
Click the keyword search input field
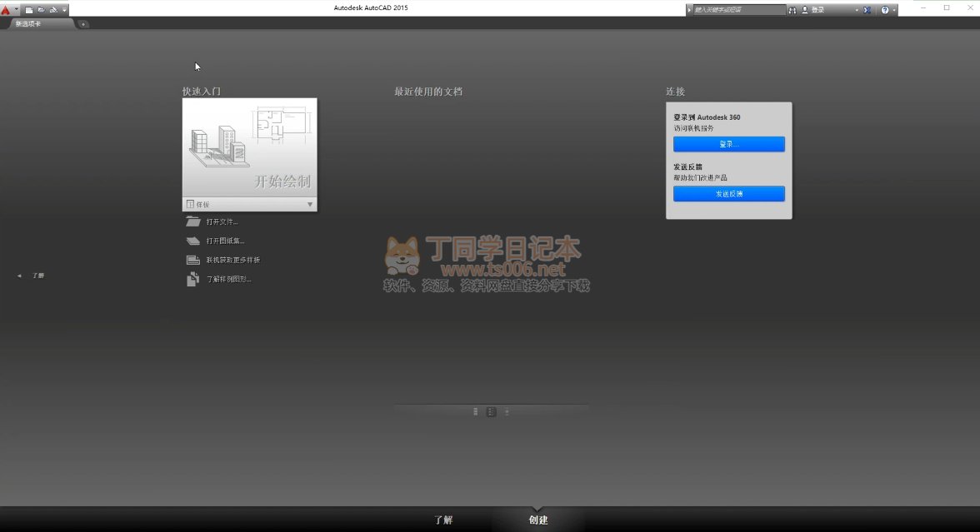[x=738, y=10]
